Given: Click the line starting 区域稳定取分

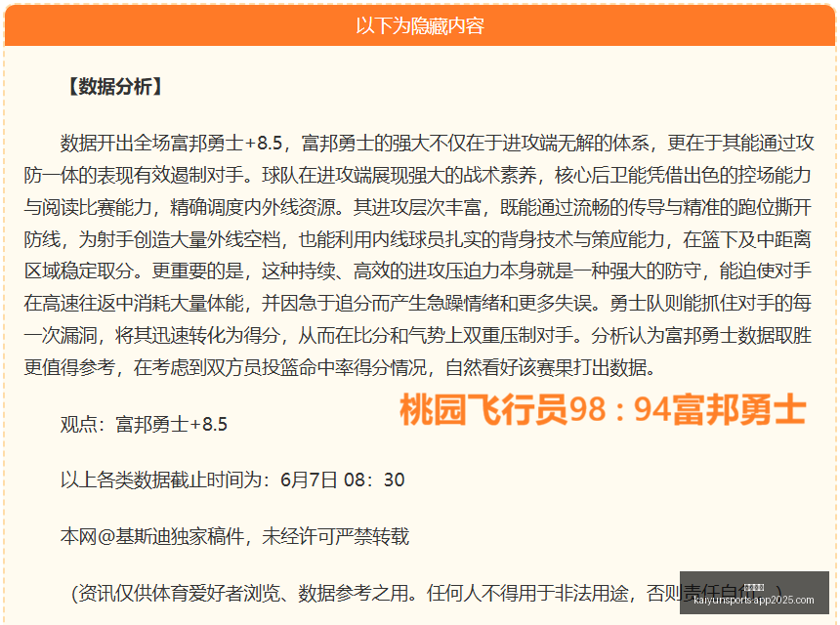Looking at the screenshot, I should click(417, 271).
